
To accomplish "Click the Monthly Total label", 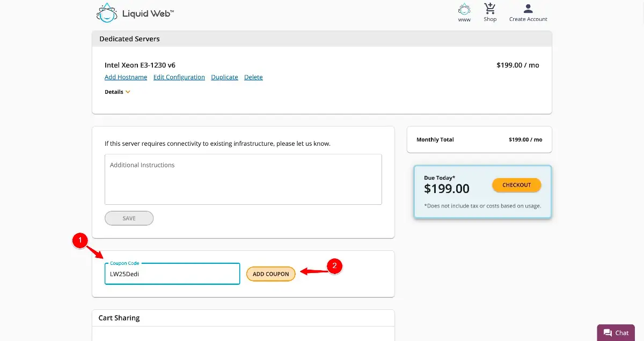I will [435, 139].
